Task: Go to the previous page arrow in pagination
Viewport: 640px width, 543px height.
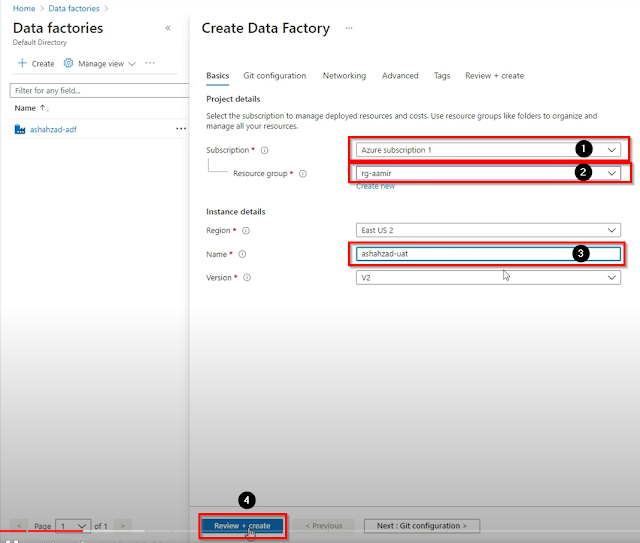Action: (x=19, y=526)
